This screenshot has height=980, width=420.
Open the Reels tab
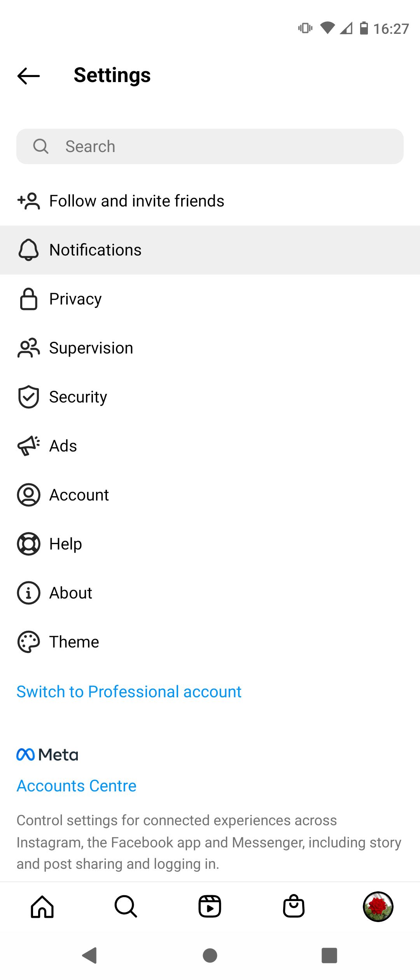pyautogui.click(x=210, y=906)
